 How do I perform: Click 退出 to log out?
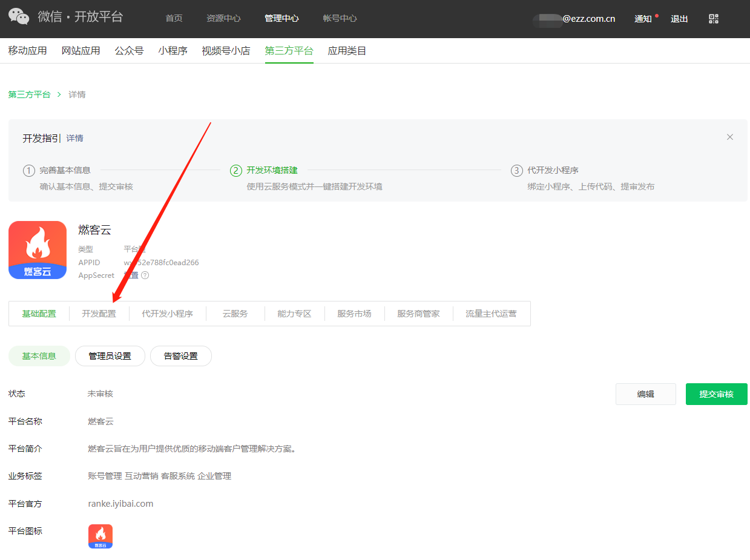click(679, 19)
